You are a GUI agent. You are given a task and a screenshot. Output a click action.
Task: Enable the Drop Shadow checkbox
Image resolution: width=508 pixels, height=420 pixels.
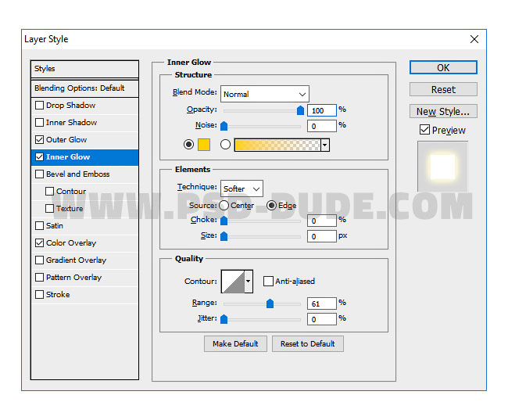coord(40,106)
